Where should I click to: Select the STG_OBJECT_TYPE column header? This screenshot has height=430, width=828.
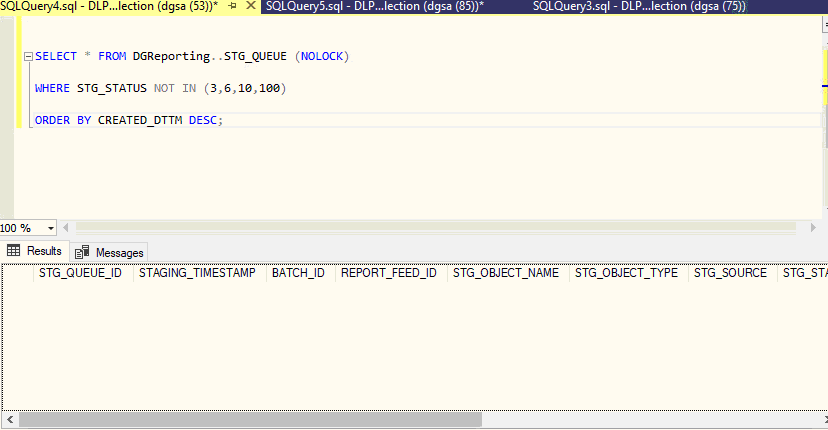click(626, 273)
